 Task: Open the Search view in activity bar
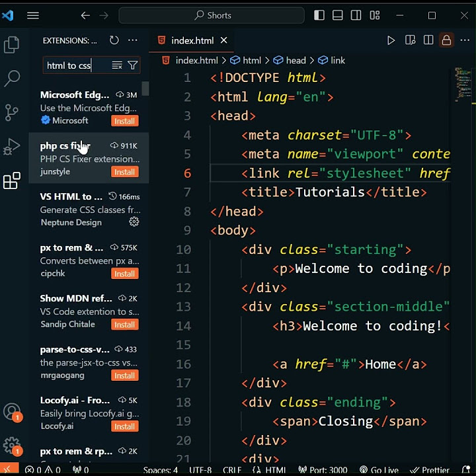[x=11, y=78]
